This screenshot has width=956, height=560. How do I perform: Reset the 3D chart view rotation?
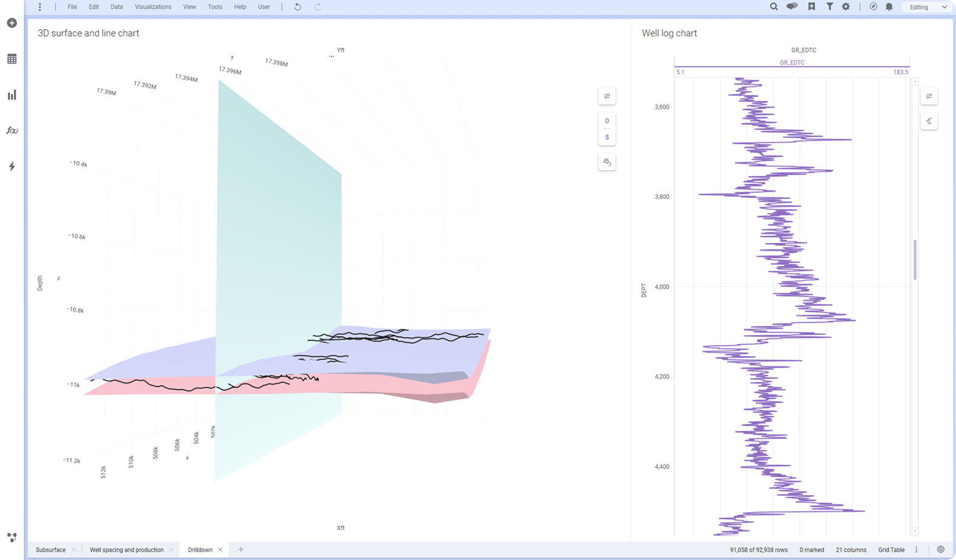[607, 162]
